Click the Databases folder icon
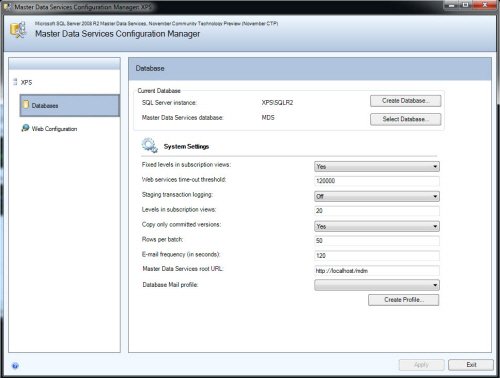This screenshot has height=378, width=500. 26,105
